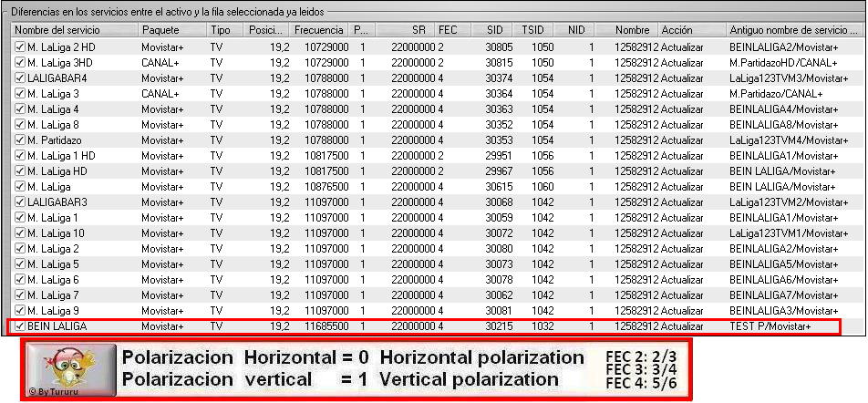Click TSID value 1032
The image size is (868, 403).
pyautogui.click(x=542, y=326)
